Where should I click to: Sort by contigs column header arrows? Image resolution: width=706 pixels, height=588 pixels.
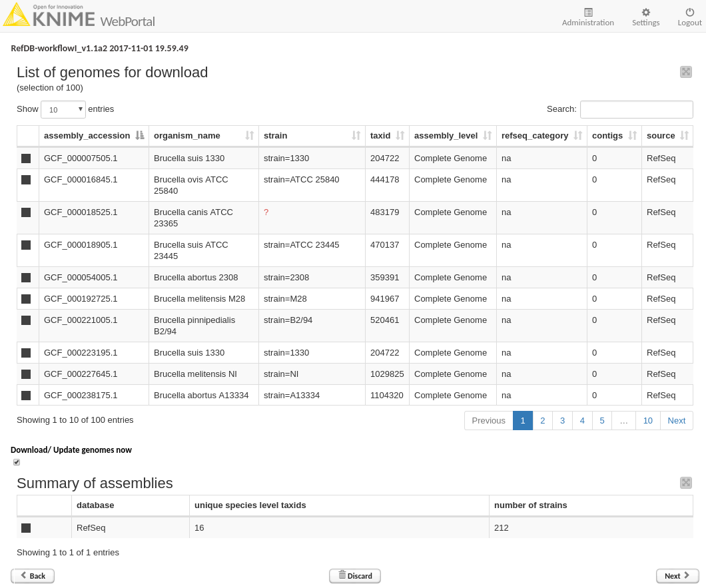[x=632, y=136]
